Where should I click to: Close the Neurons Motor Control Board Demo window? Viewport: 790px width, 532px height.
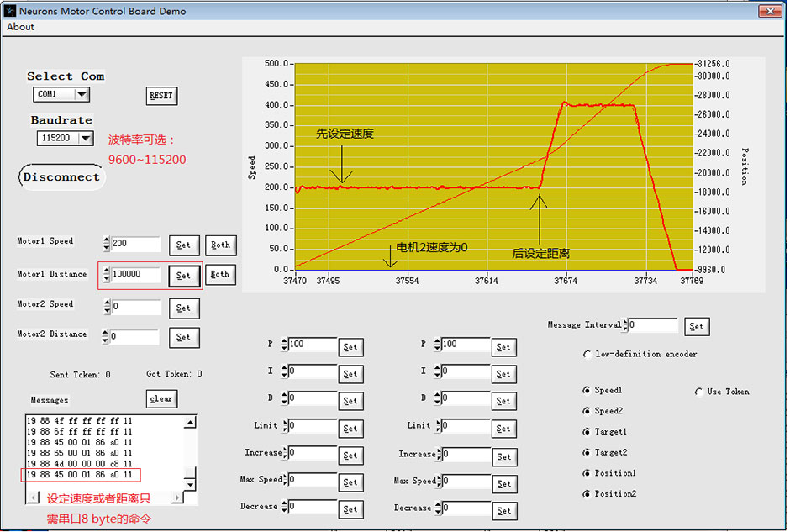point(771,11)
